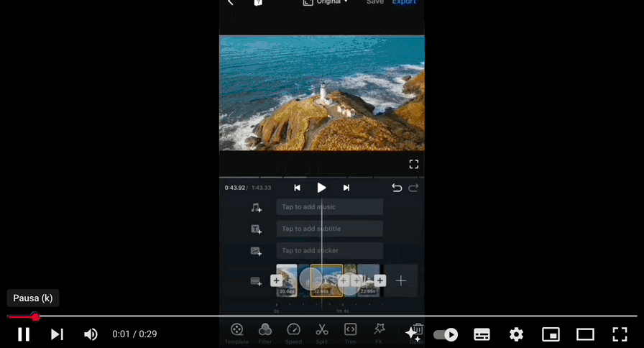Seek along the red YouTube progress bar

322,316
